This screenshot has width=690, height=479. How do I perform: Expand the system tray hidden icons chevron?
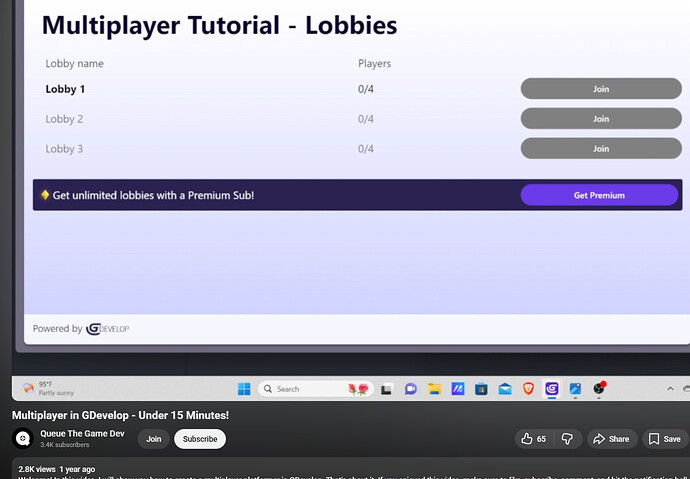pyautogui.click(x=671, y=388)
